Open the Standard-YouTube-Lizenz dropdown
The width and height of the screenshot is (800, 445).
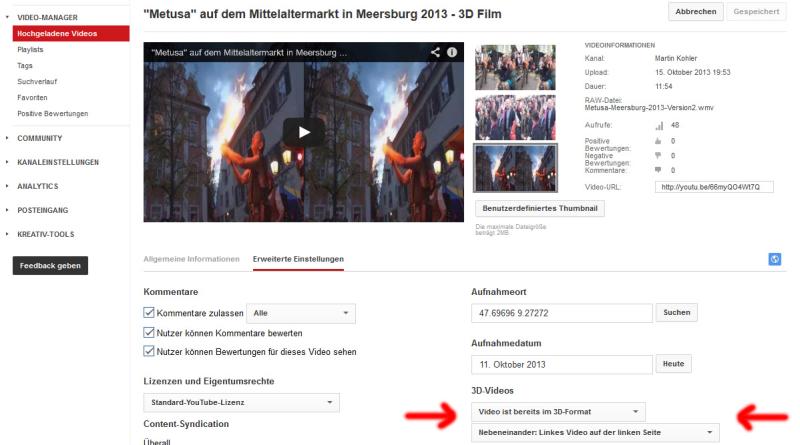tap(240, 403)
